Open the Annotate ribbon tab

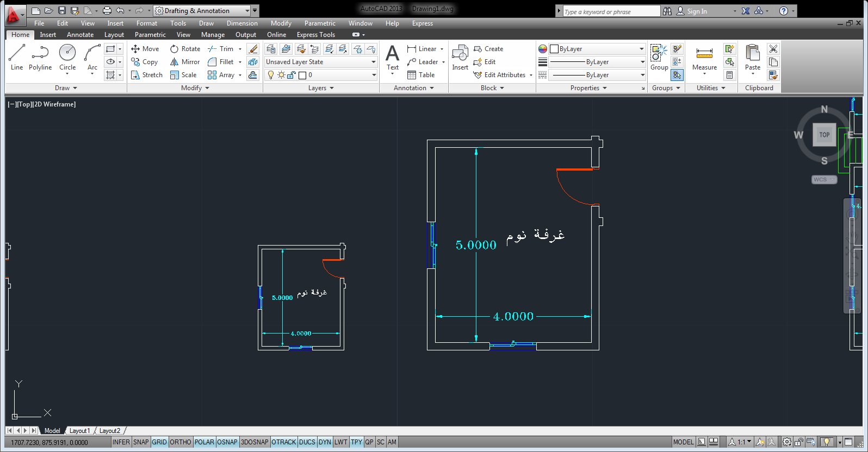point(80,35)
